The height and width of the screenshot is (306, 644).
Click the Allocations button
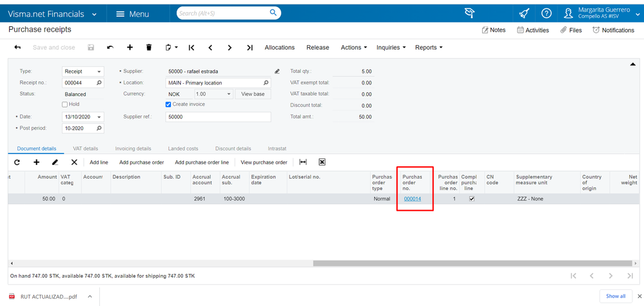click(x=280, y=48)
